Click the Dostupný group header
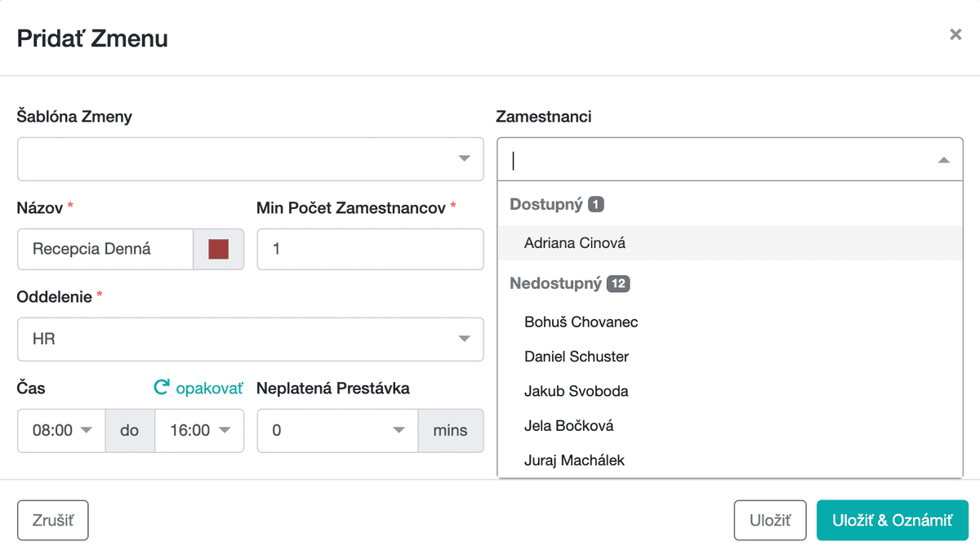 557,204
